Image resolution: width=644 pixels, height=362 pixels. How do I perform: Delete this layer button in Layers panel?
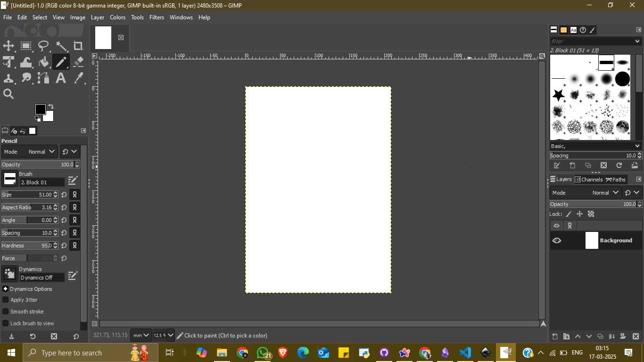tap(636, 336)
